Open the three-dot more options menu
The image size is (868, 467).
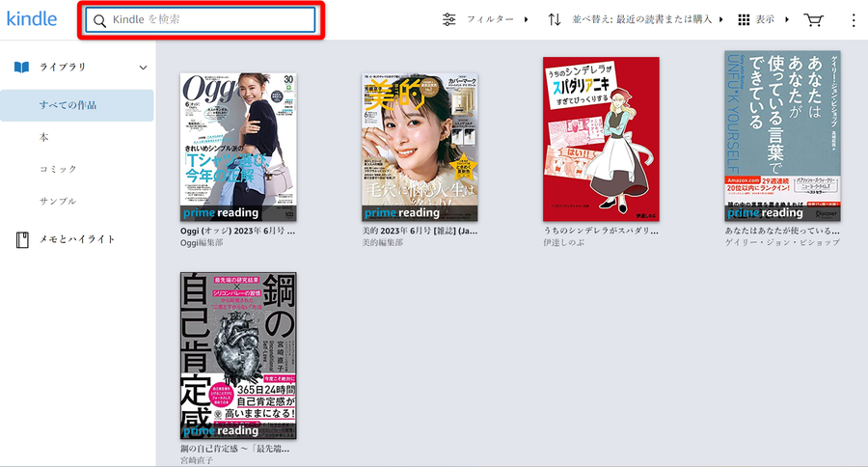[854, 20]
